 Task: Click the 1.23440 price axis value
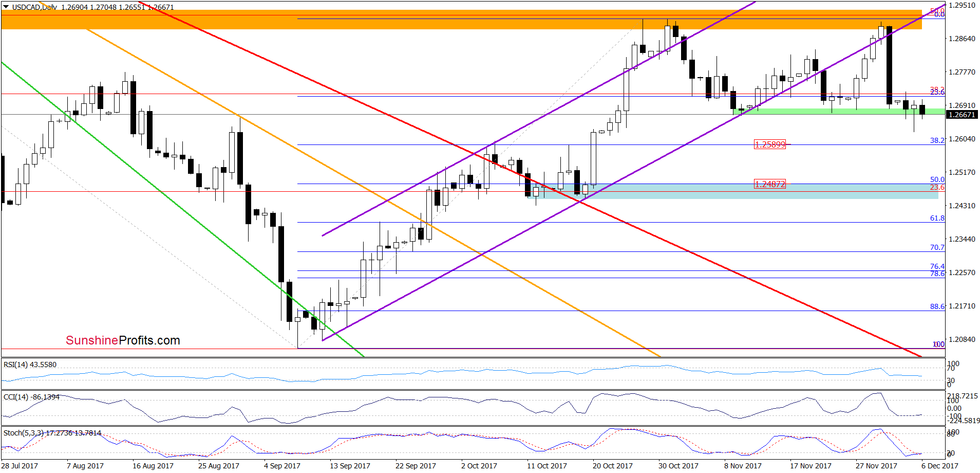pos(962,239)
